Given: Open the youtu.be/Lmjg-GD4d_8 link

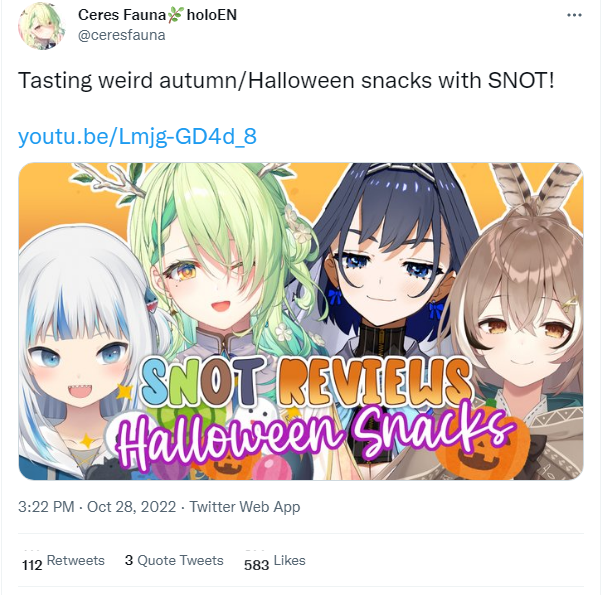Looking at the screenshot, I should click(137, 136).
